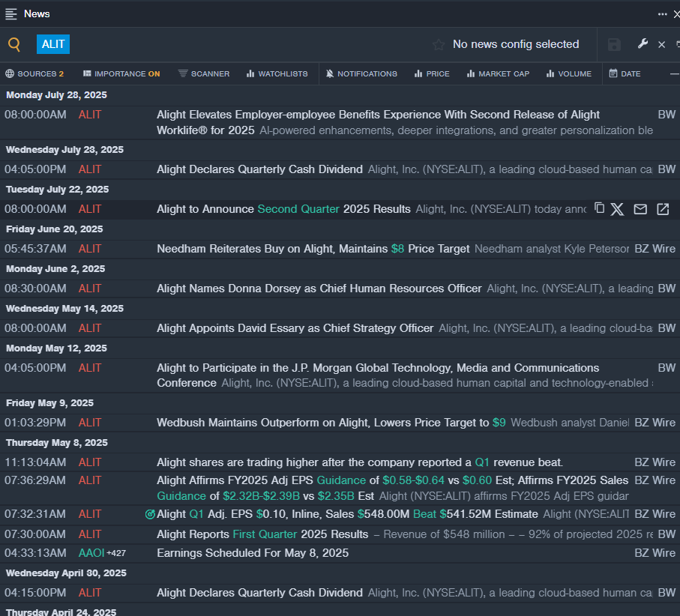This screenshot has width=680, height=616.
Task: Click the three-dot more options icon
Action: coord(662,14)
